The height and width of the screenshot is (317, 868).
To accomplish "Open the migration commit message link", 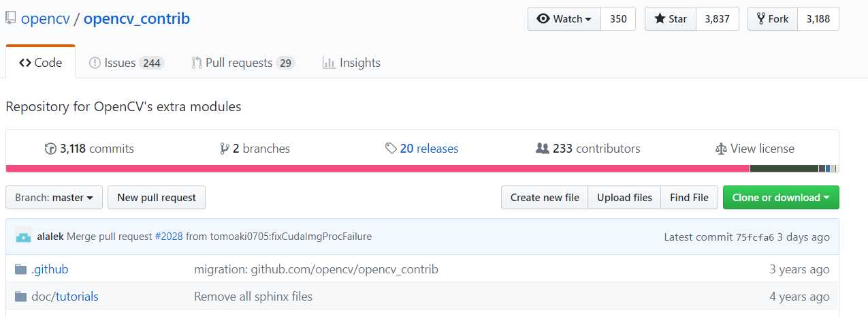I will 316,269.
